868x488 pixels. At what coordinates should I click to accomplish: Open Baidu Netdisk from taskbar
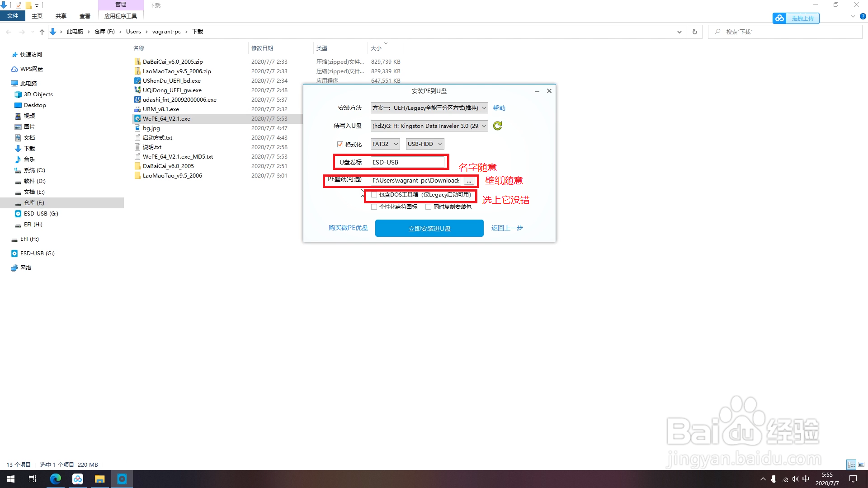(78, 479)
